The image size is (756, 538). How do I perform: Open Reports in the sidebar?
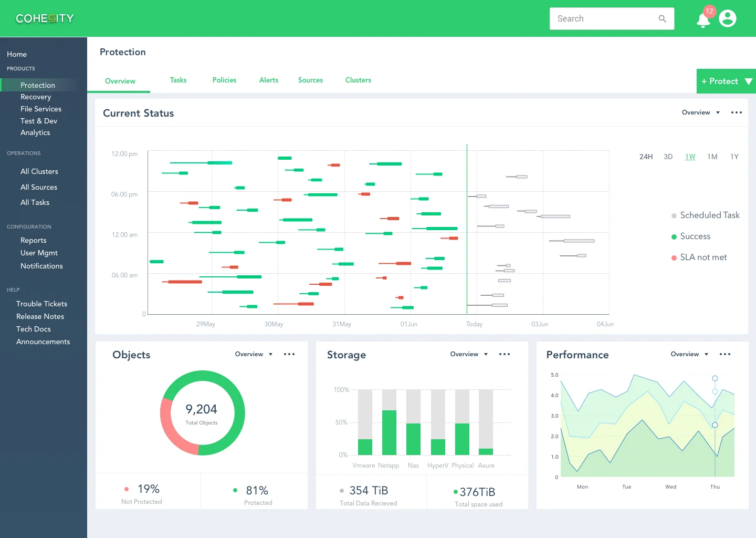(x=34, y=240)
